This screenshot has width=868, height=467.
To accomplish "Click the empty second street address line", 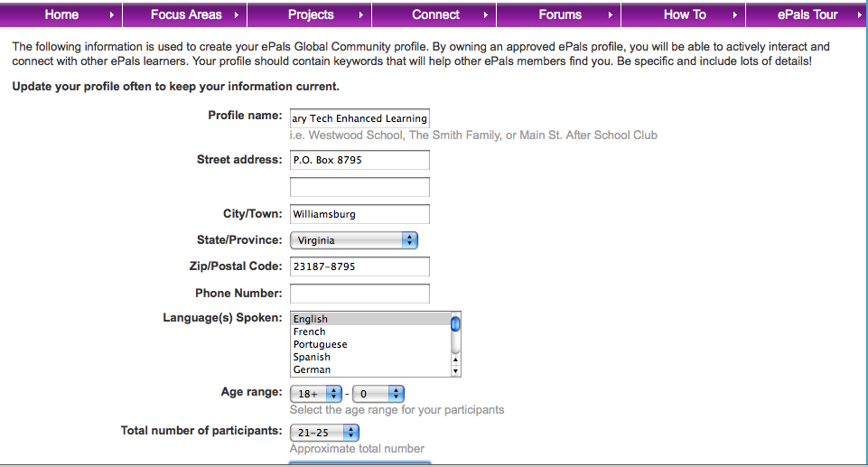I will [359, 187].
